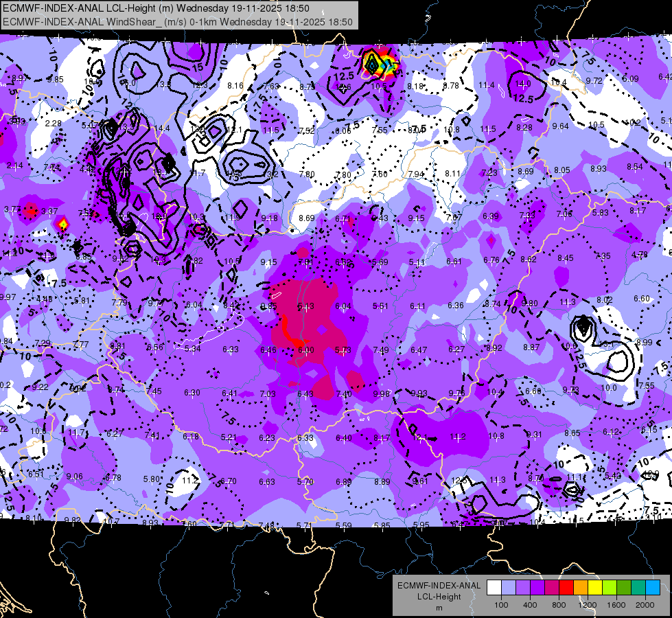Click the map value 9.73

[571, 389]
